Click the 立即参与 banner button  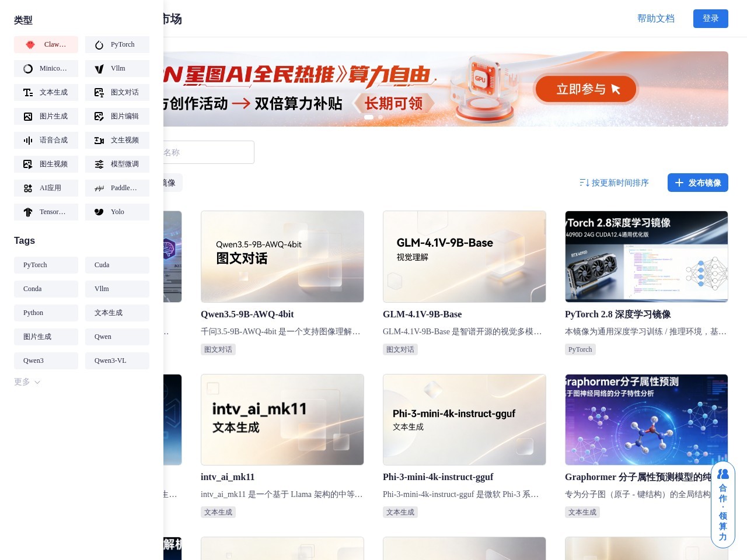click(586, 89)
